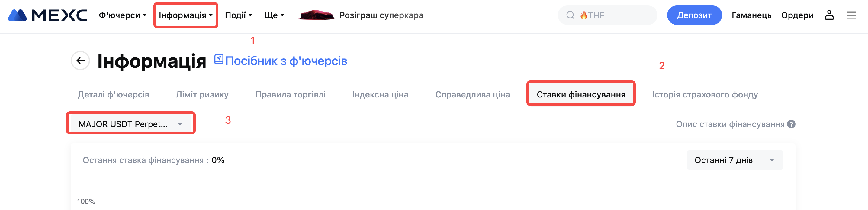Switch to the Ліміт ризику tab

click(x=202, y=94)
